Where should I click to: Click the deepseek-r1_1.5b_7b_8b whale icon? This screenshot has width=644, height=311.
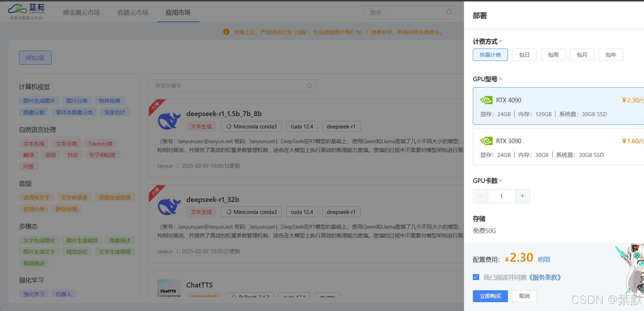[x=169, y=121]
